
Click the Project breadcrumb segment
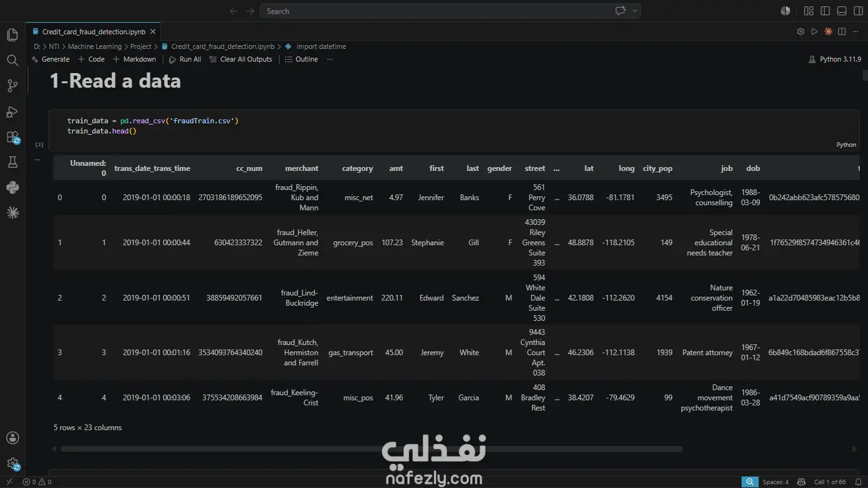click(141, 46)
